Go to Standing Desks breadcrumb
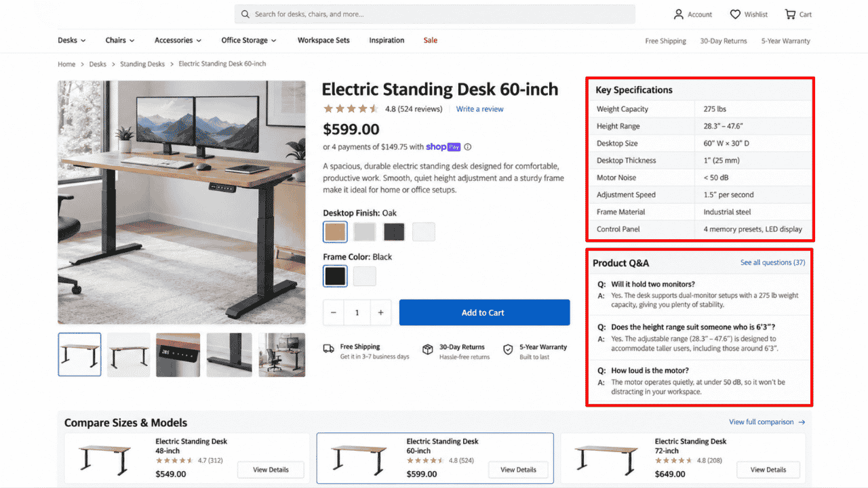 [x=142, y=64]
